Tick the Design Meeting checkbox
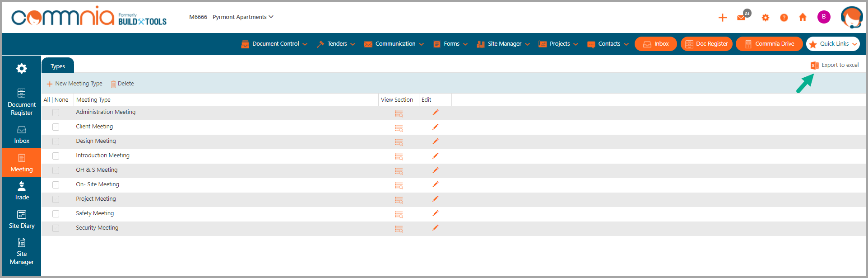Screen dimensions: 868x278 (56, 141)
